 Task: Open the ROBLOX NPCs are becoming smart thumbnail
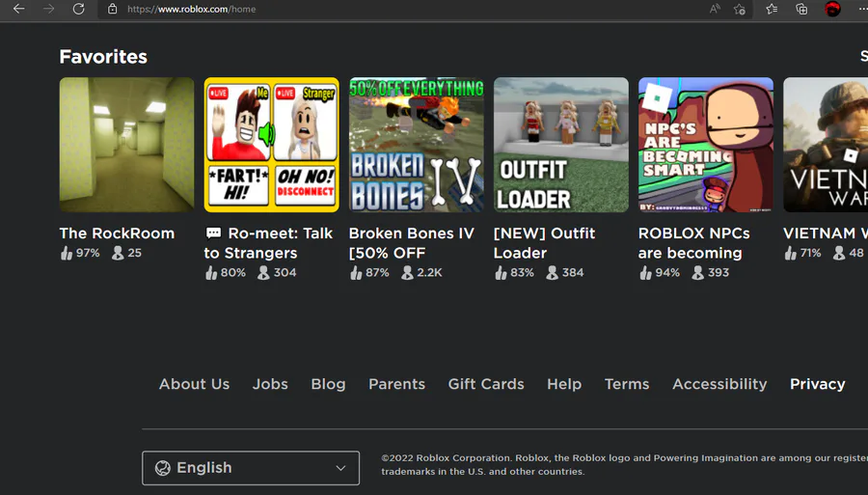pos(706,145)
